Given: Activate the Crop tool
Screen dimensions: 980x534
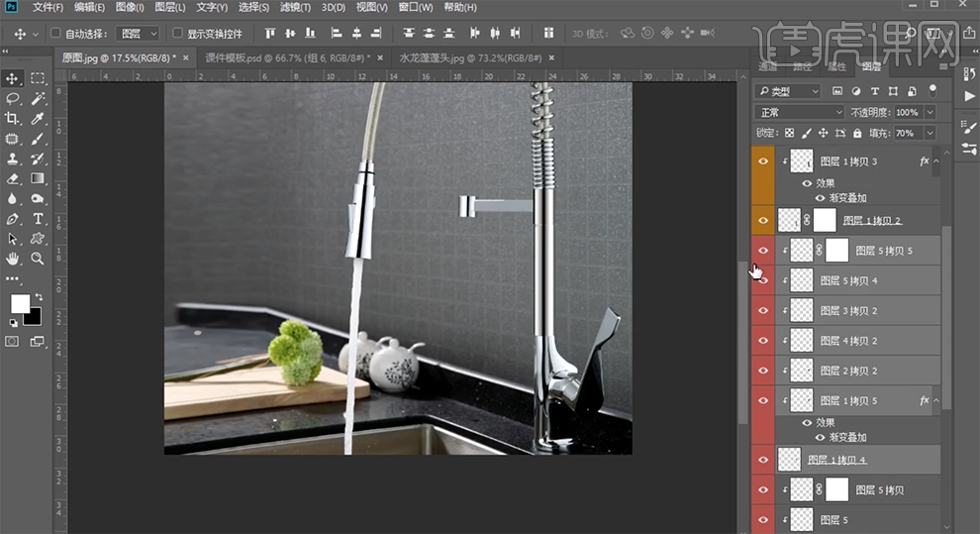Looking at the screenshot, I should (12, 118).
